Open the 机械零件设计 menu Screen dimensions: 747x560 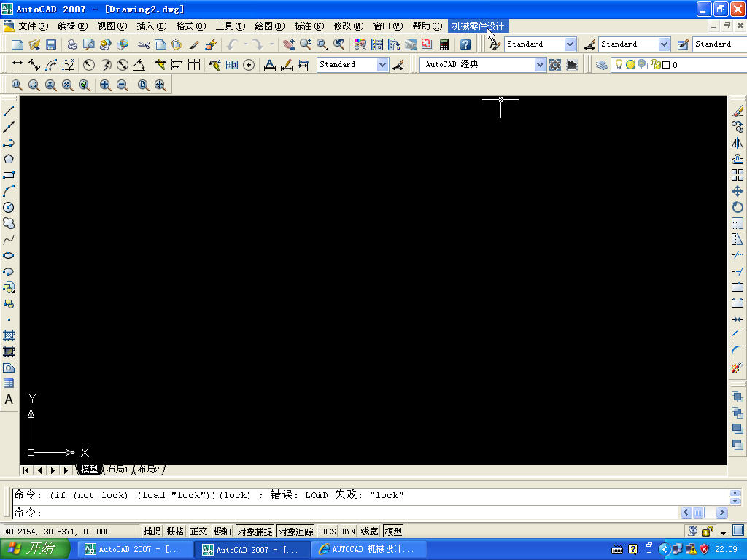[478, 26]
